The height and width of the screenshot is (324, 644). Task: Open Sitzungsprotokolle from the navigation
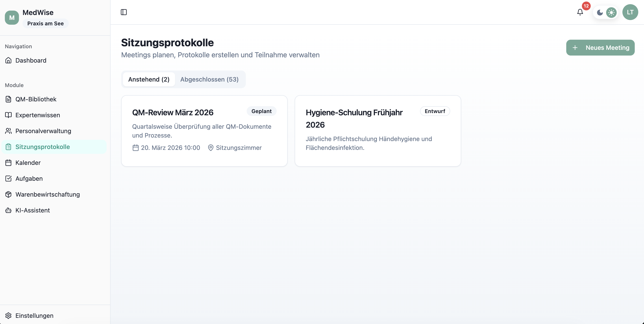[43, 147]
